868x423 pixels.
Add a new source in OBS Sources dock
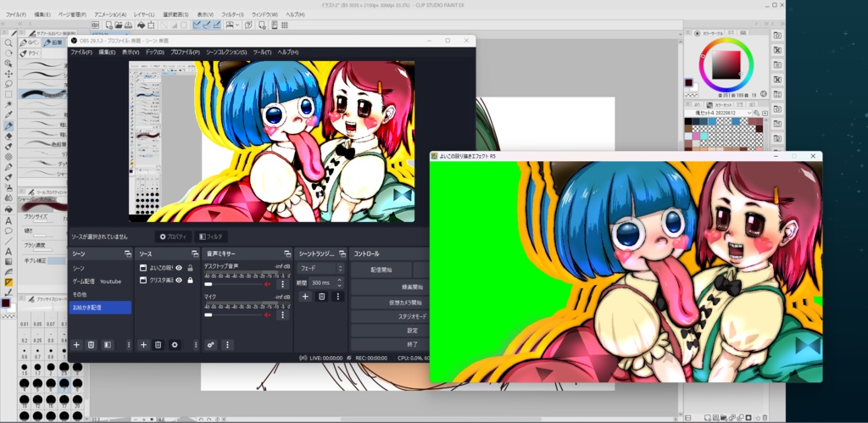click(143, 345)
